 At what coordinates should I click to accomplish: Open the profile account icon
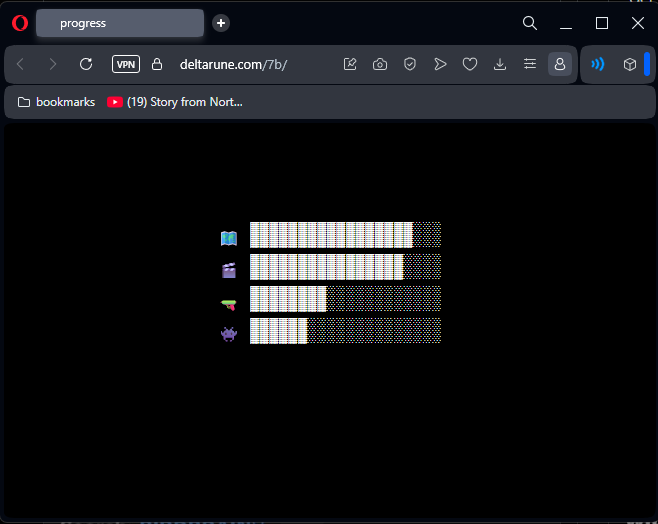tap(560, 64)
